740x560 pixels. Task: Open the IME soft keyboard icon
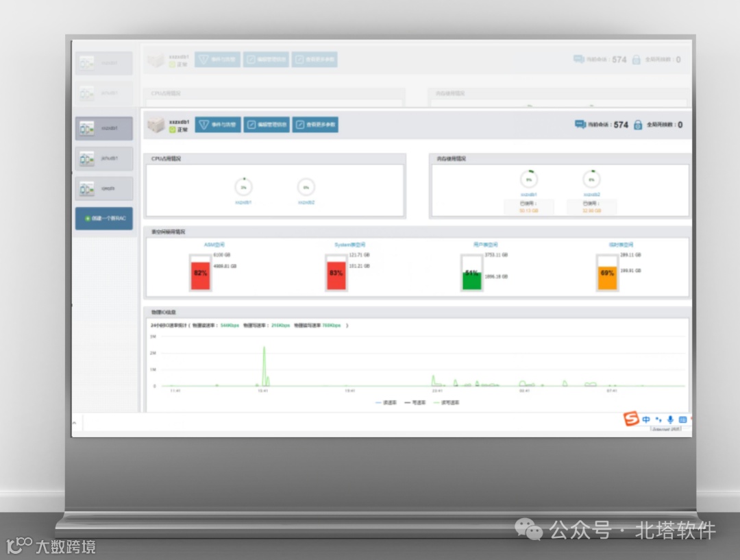[682, 419]
